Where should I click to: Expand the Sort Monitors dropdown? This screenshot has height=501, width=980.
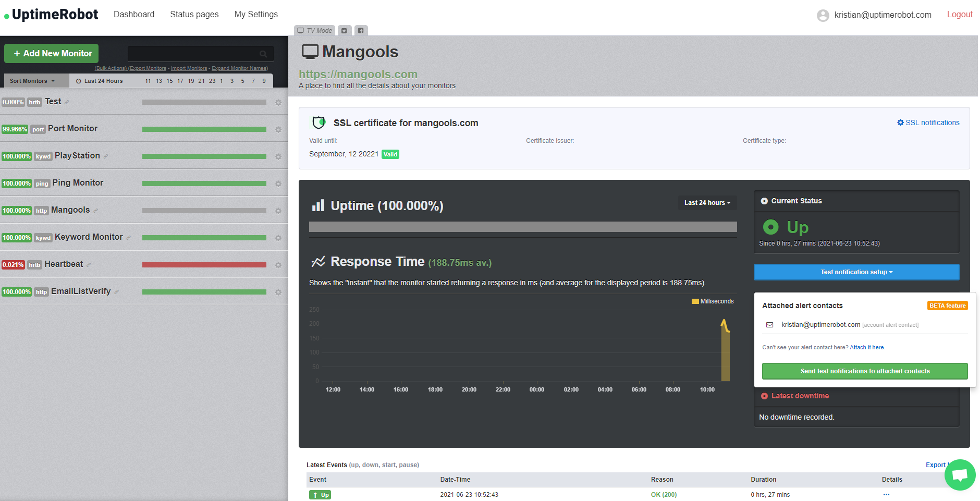pos(32,81)
